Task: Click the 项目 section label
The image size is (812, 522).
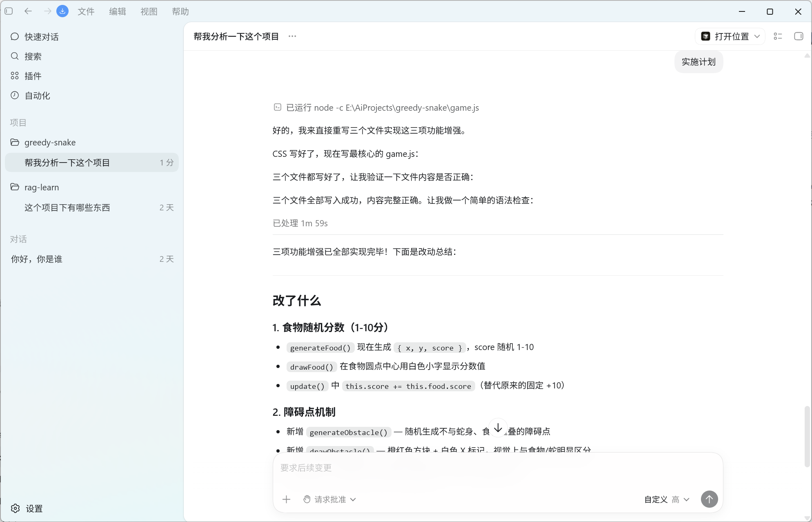Action: 18,123
